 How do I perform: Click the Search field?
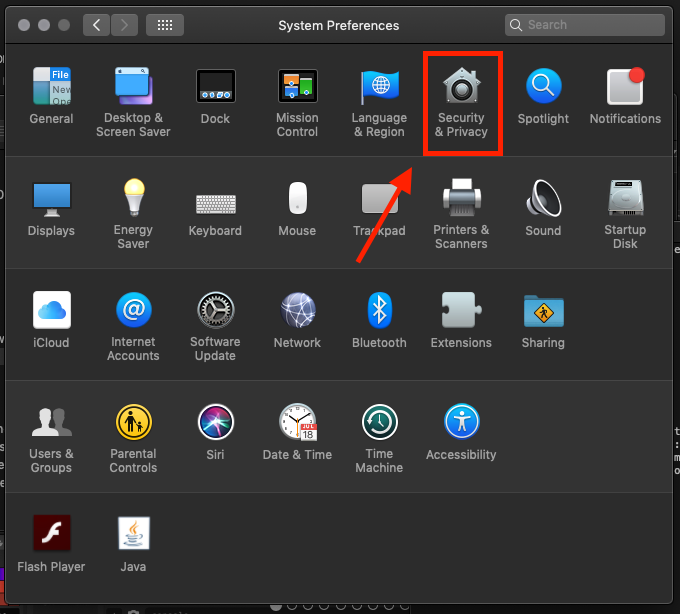[x=585, y=25]
